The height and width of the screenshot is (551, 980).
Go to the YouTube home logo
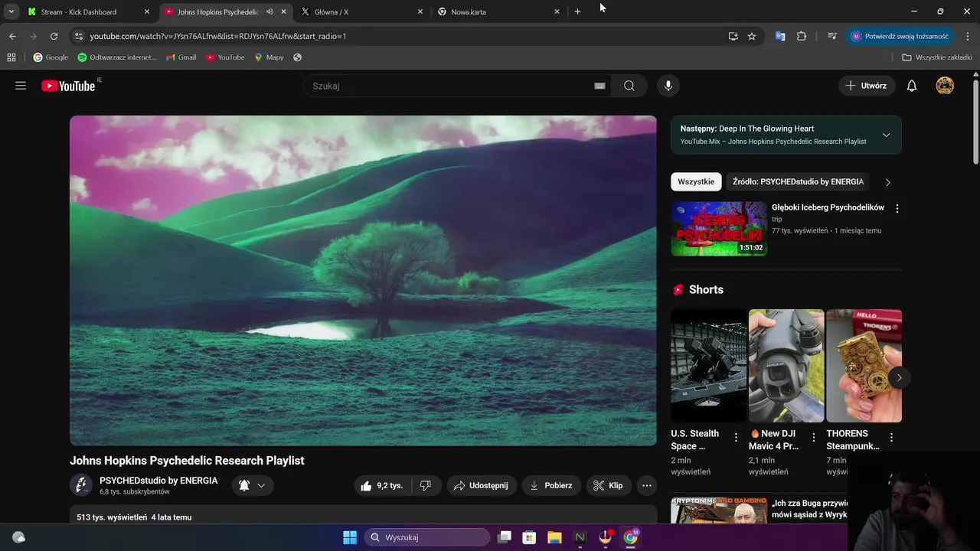click(69, 86)
